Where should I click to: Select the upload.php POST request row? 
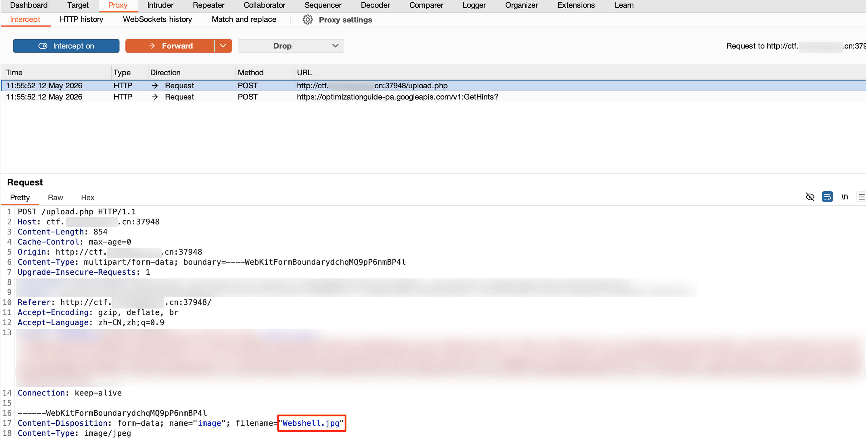point(434,86)
